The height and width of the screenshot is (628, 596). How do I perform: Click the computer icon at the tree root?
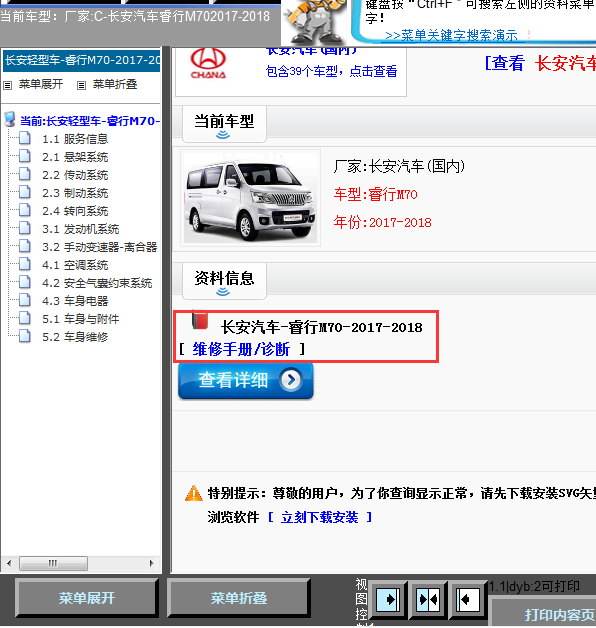pyautogui.click(x=10, y=119)
